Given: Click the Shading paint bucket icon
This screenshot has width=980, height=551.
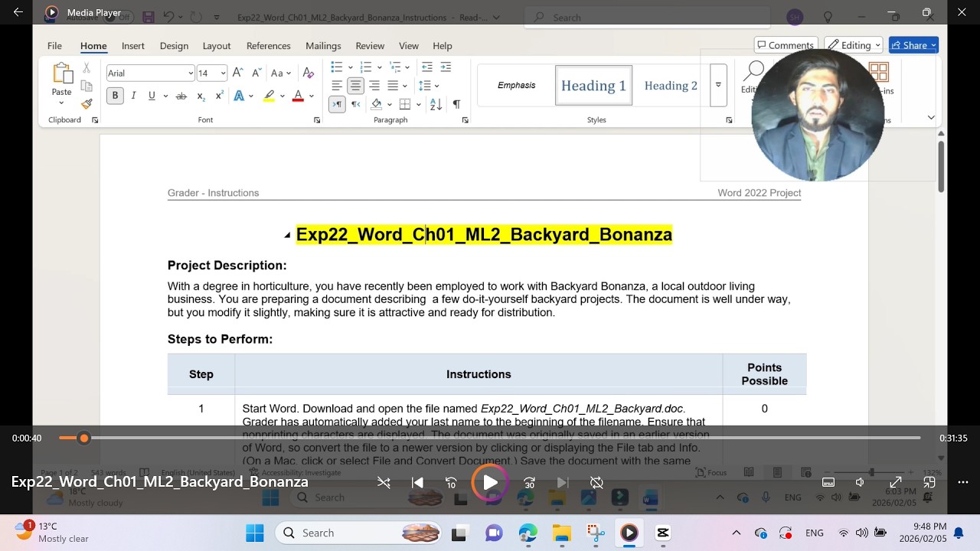Looking at the screenshot, I should click(x=376, y=104).
